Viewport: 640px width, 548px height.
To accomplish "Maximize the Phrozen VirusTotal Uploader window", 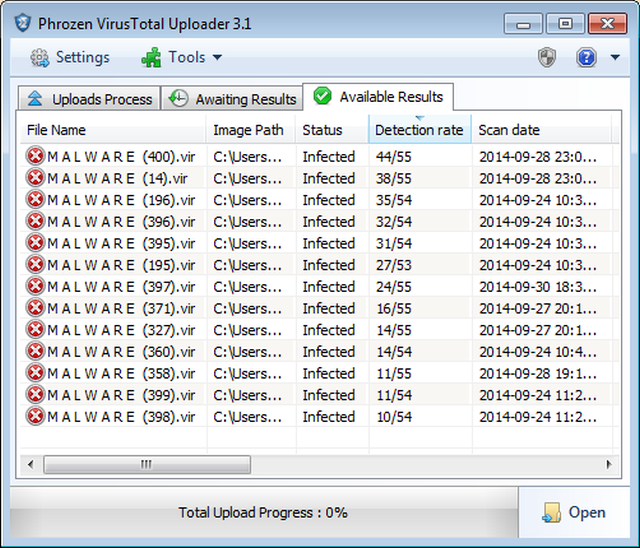I will [x=565, y=24].
